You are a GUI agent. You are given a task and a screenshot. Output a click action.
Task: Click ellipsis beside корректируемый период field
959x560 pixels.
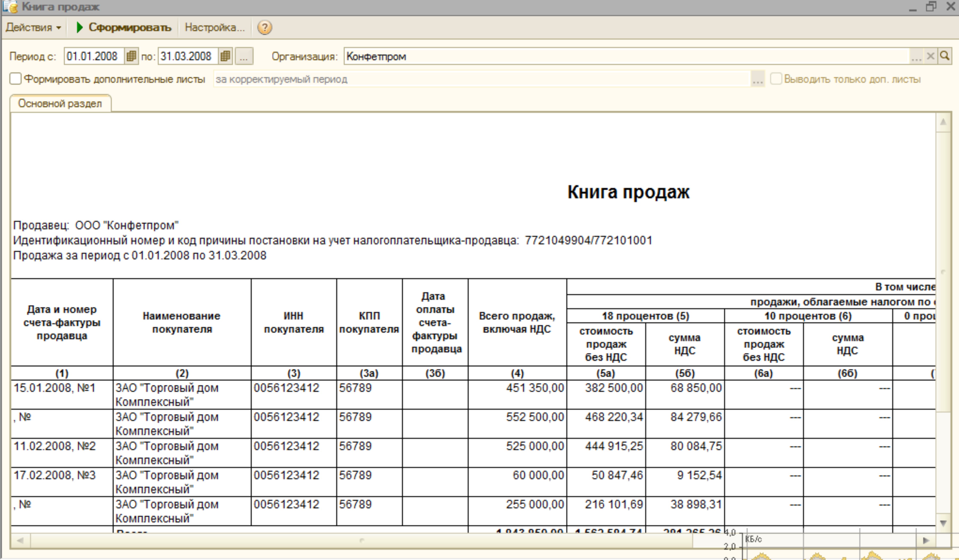tap(758, 79)
